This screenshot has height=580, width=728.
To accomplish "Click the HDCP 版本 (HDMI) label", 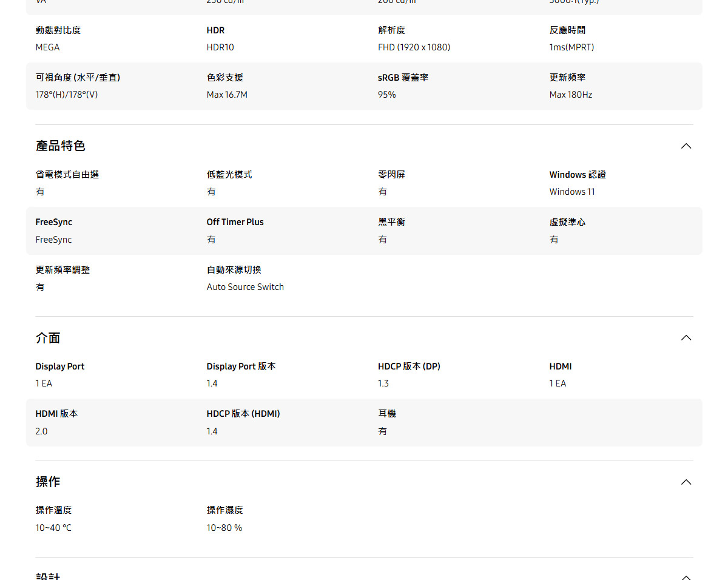I will pos(243,414).
